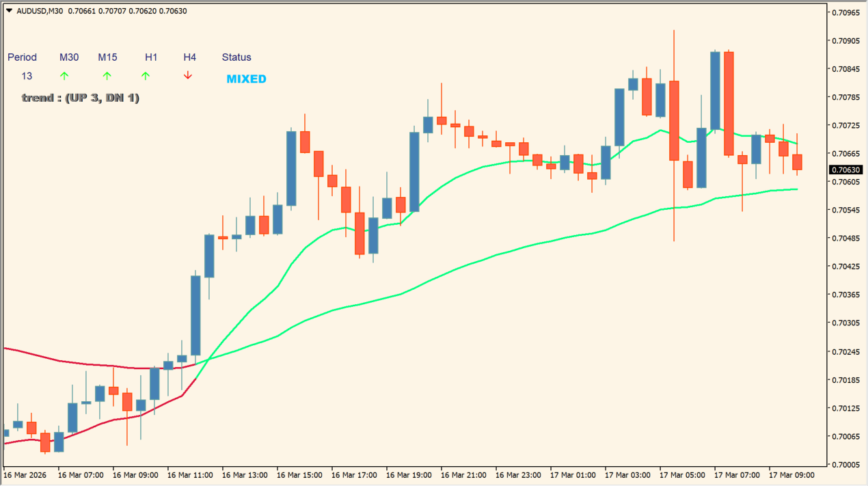Click the period value 13

(27, 76)
